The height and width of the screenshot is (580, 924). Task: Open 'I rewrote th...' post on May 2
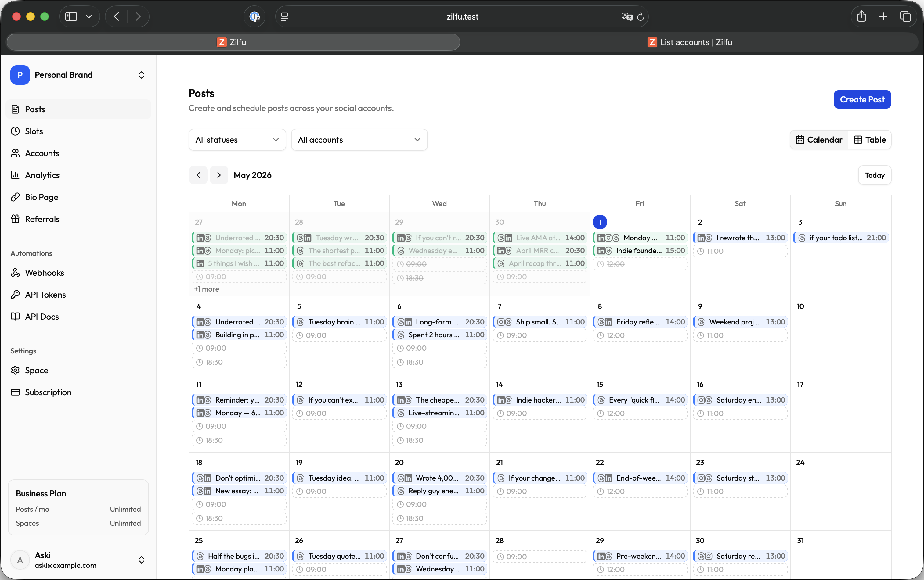[x=740, y=238]
